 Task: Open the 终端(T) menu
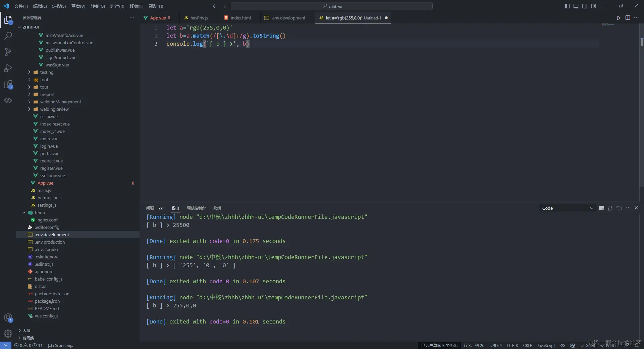[136, 6]
